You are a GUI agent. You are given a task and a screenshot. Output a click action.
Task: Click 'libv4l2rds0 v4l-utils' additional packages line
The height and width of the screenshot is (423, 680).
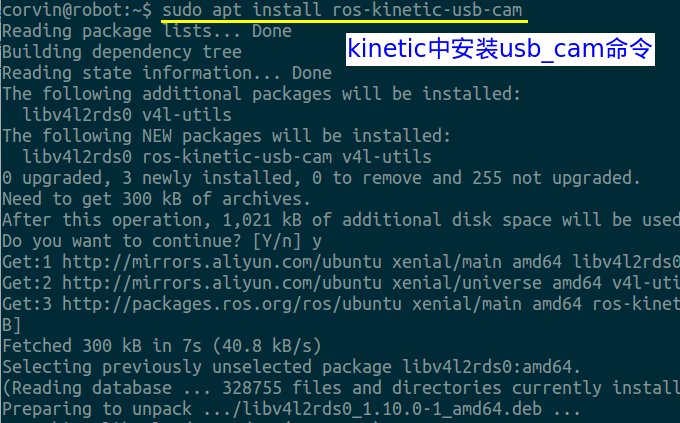(127, 115)
